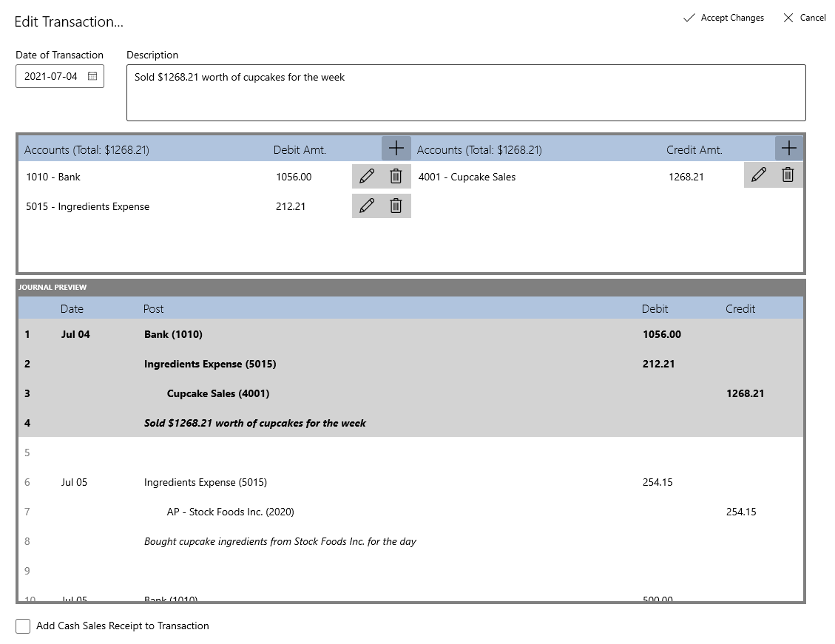Edit the 1010 - Bank debit entry
This screenshot has width=835, height=644.
[367, 176]
